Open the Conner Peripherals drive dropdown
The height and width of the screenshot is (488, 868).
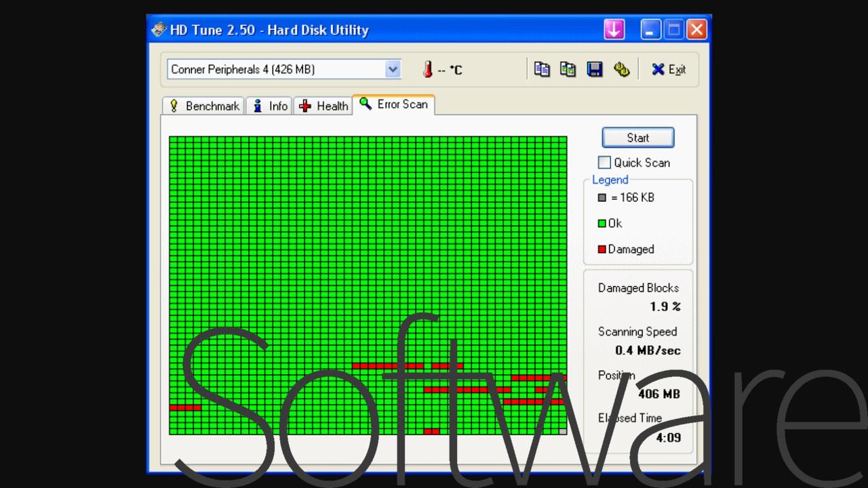[x=284, y=69]
